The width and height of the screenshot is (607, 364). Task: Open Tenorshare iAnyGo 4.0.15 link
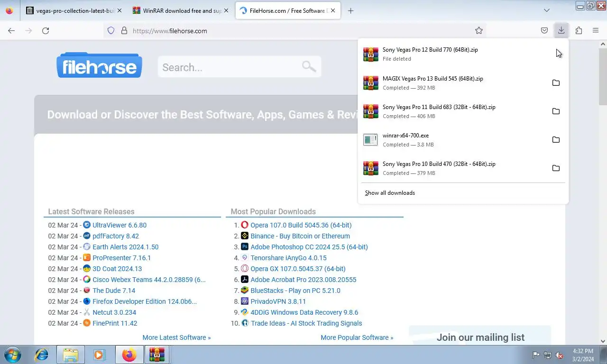tap(288, 258)
